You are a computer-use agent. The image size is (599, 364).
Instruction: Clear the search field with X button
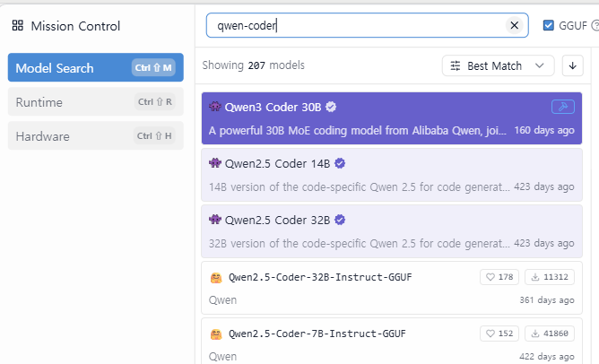[514, 26]
